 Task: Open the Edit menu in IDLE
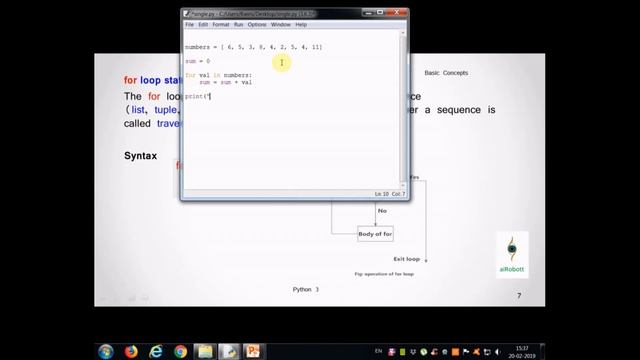click(x=203, y=24)
